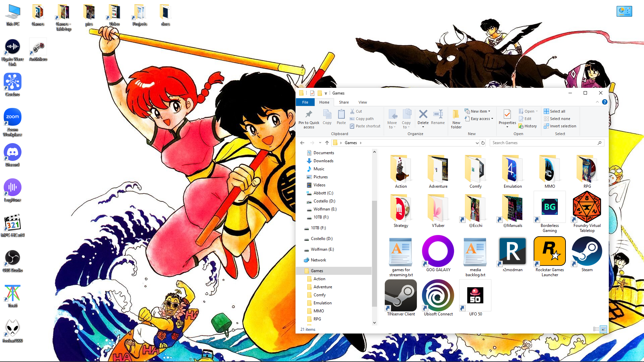Launch Borderless Gaming shortcut

coord(549,212)
